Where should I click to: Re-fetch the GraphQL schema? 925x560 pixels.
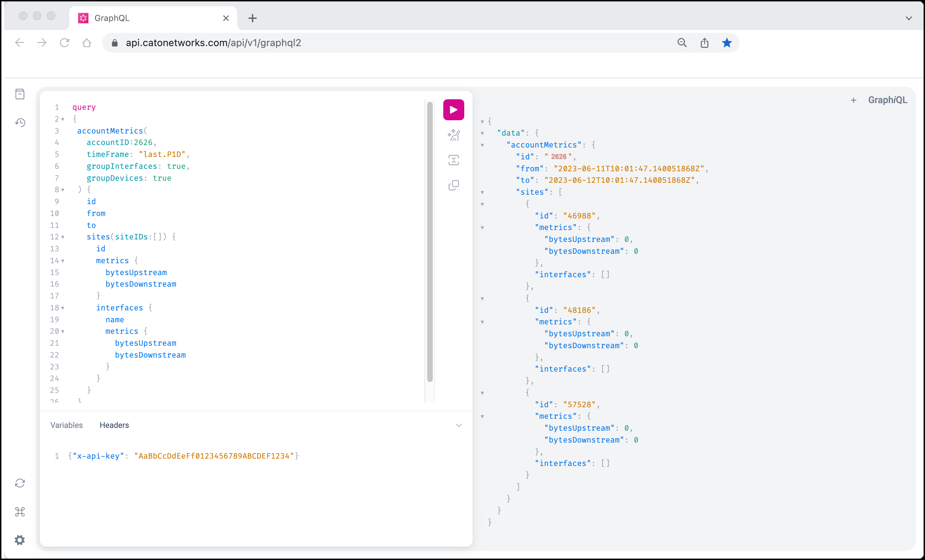click(x=20, y=483)
